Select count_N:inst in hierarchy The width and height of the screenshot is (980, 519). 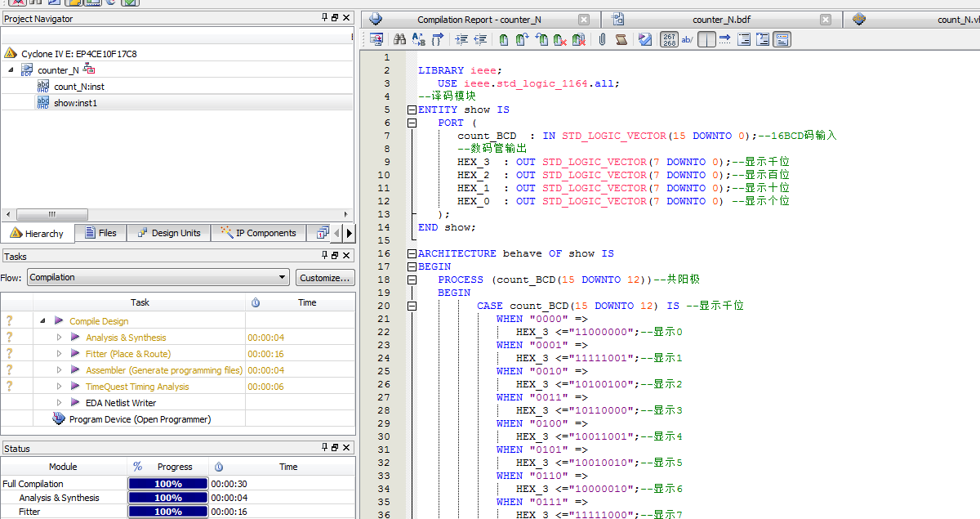click(79, 86)
